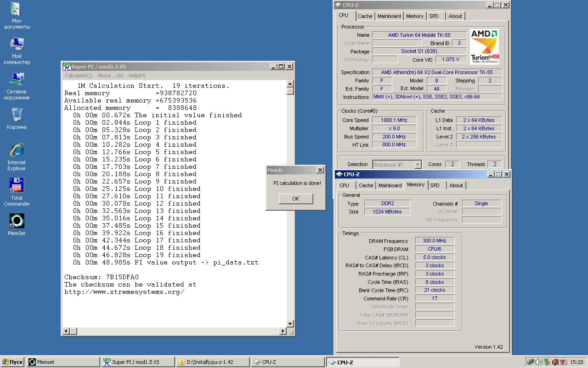Open the Calculate(C) menu in Super PI
Screen dimensions: 588x368
point(78,75)
